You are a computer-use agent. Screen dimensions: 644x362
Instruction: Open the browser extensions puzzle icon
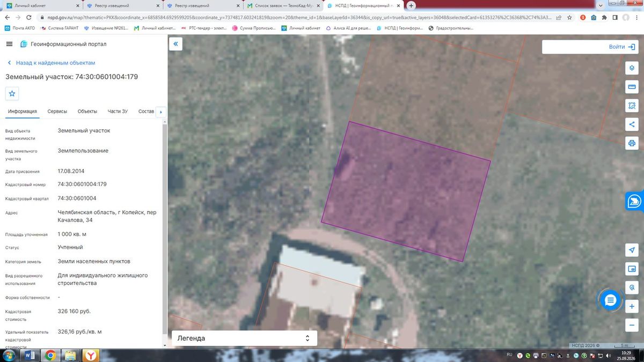604,17
